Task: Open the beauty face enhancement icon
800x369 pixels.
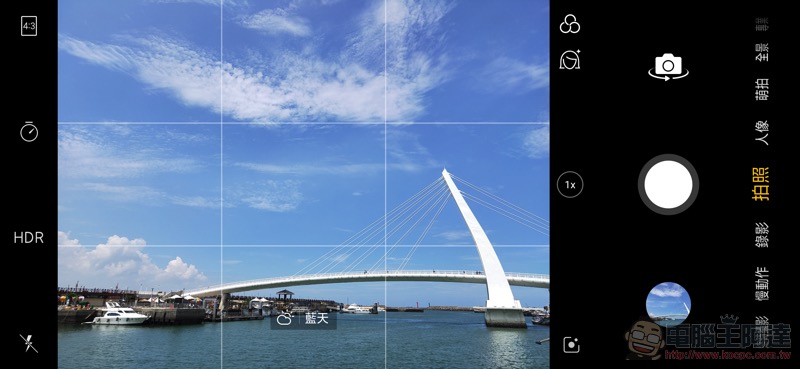Action: click(570, 60)
